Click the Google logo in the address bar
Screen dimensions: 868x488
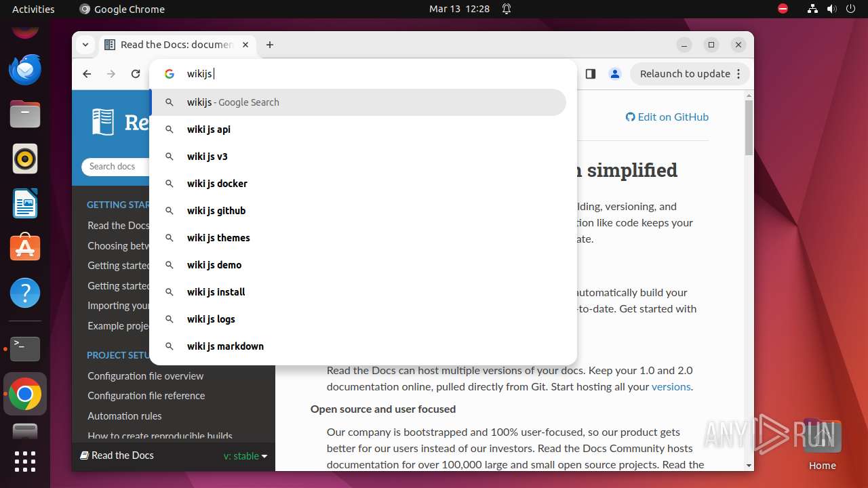coord(170,74)
